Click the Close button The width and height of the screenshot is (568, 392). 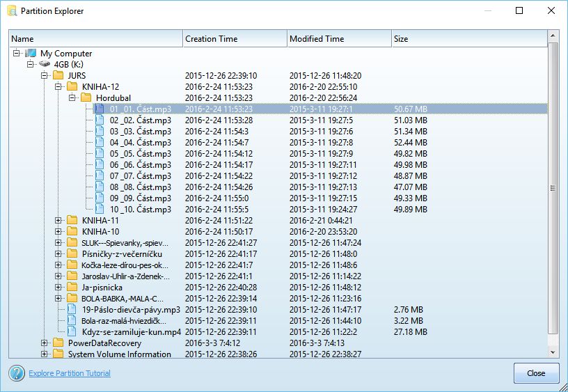(x=536, y=373)
